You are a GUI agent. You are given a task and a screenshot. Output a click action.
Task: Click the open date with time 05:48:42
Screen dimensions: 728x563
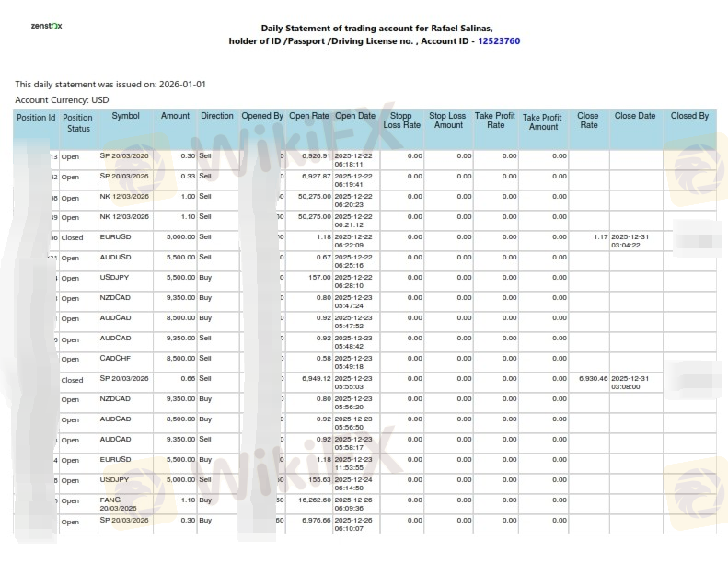point(356,342)
